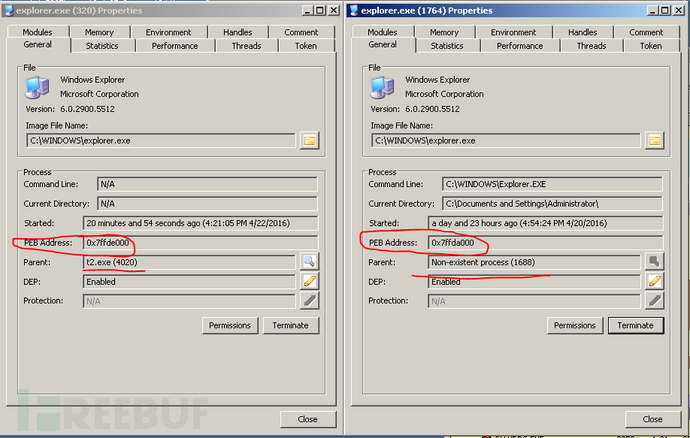The width and height of the screenshot is (690, 438).
Task: Click the title bar icon of explorer.exe (320) Properties
Action: (9, 11)
